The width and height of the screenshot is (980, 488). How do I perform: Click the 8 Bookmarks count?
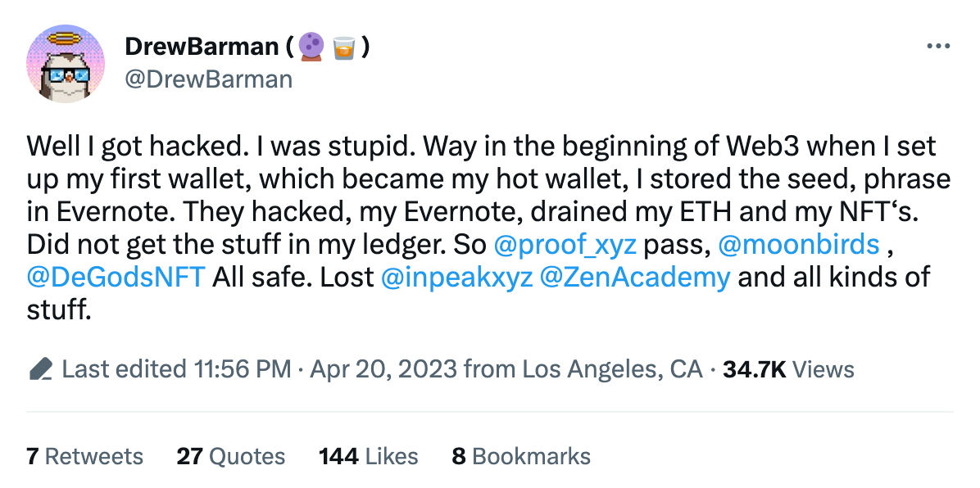point(521,457)
